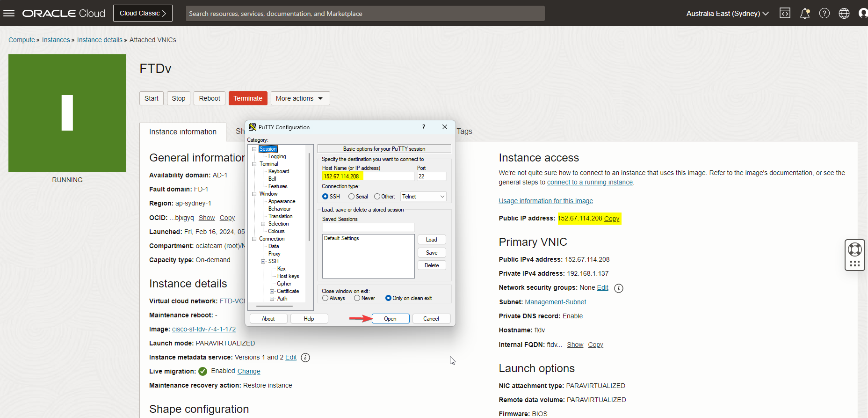Viewport: 868px width, 418px height.
Task: Click the category tree vertical scrollbar
Action: tap(309, 197)
